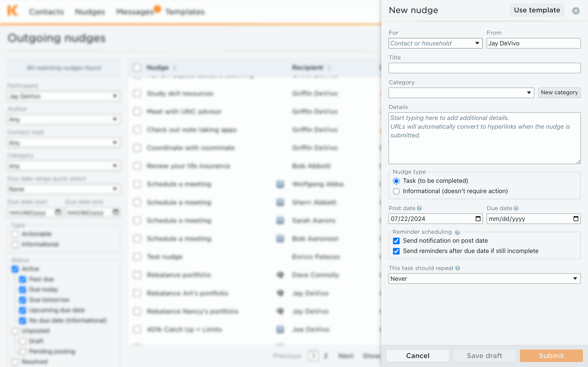Select Informational nudge type radio
The image size is (588, 367).
click(x=396, y=191)
